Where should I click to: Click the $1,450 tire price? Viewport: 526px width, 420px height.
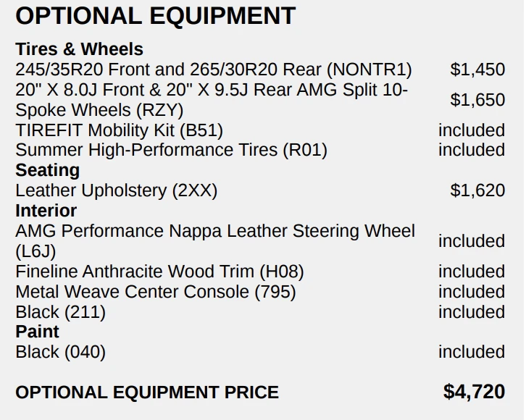(x=477, y=70)
